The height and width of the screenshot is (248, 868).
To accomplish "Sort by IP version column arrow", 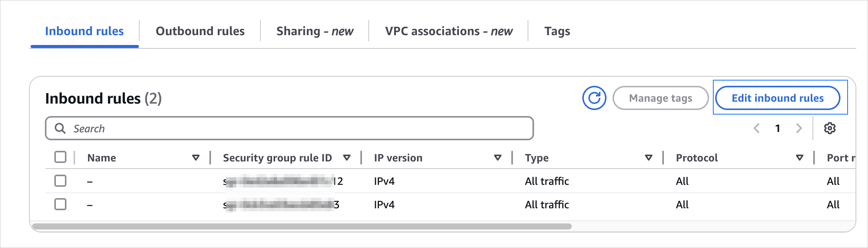I will point(497,158).
